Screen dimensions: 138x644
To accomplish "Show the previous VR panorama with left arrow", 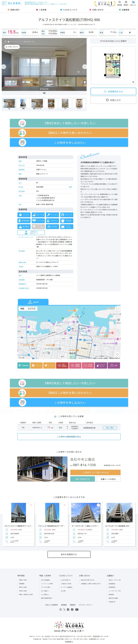I will tap(4, 67).
